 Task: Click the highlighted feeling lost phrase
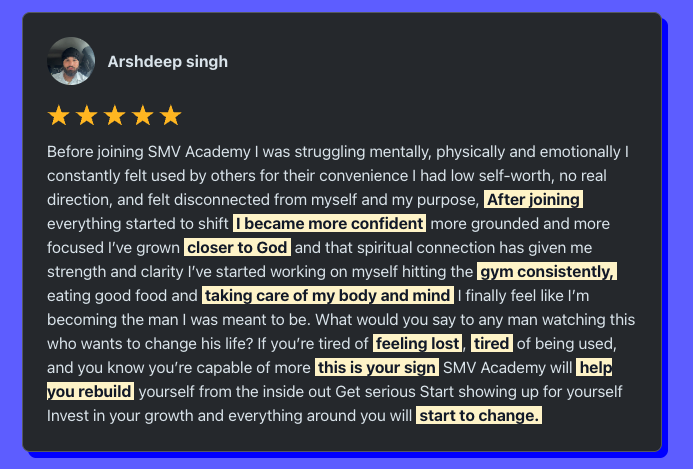click(418, 343)
